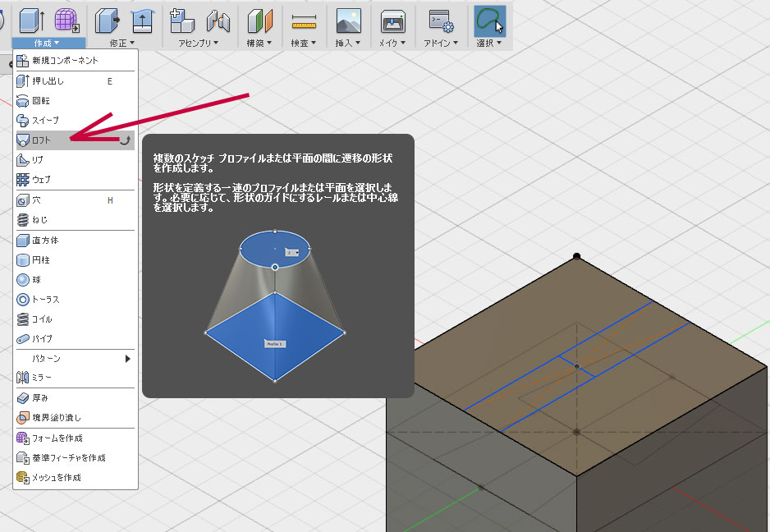Choose ロフト from the create menu

[x=41, y=140]
